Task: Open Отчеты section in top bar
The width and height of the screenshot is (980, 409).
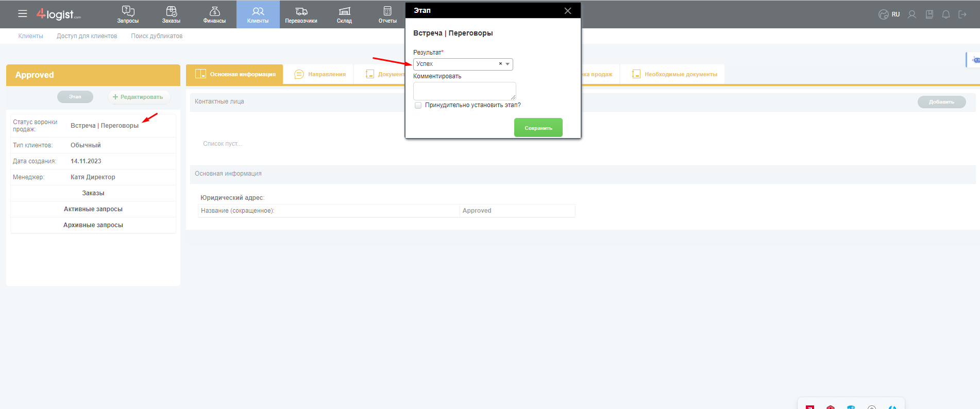Action: [387, 14]
